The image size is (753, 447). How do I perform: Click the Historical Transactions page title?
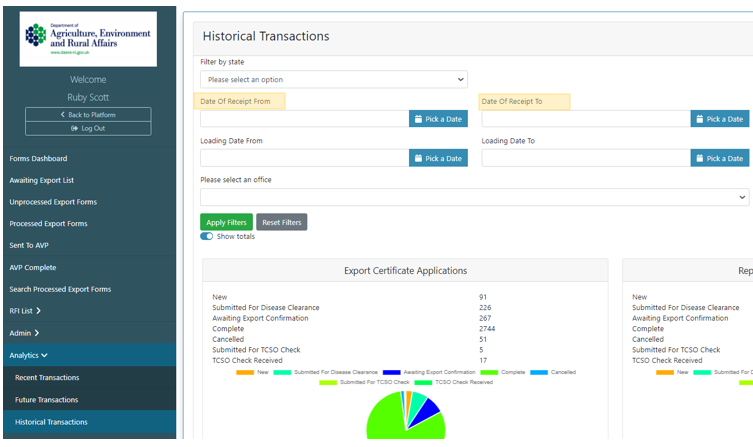[x=266, y=36]
